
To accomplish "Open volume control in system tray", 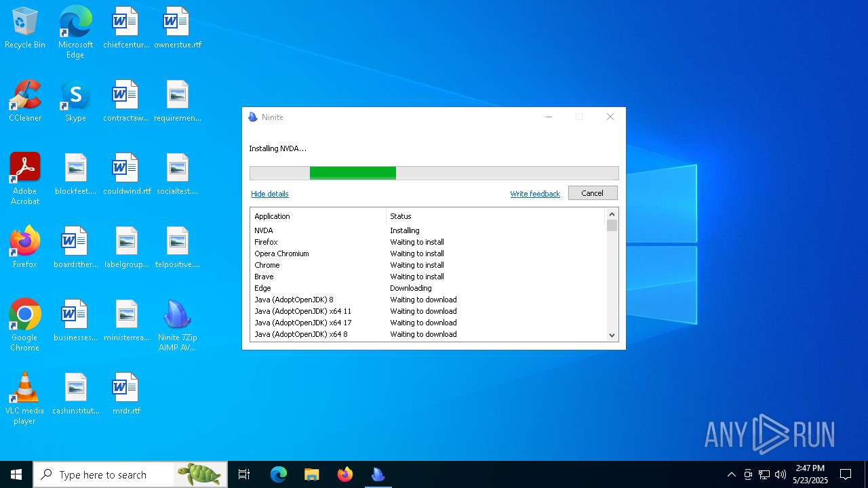I will click(x=781, y=474).
